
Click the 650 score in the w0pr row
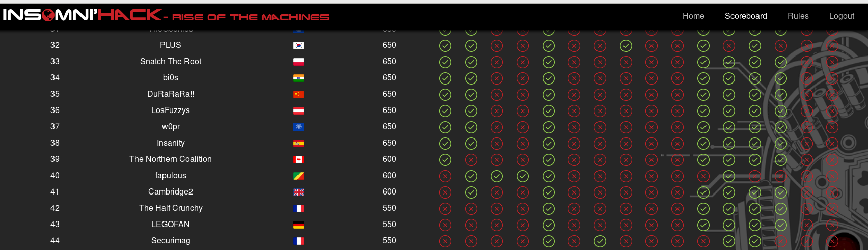coord(389,127)
